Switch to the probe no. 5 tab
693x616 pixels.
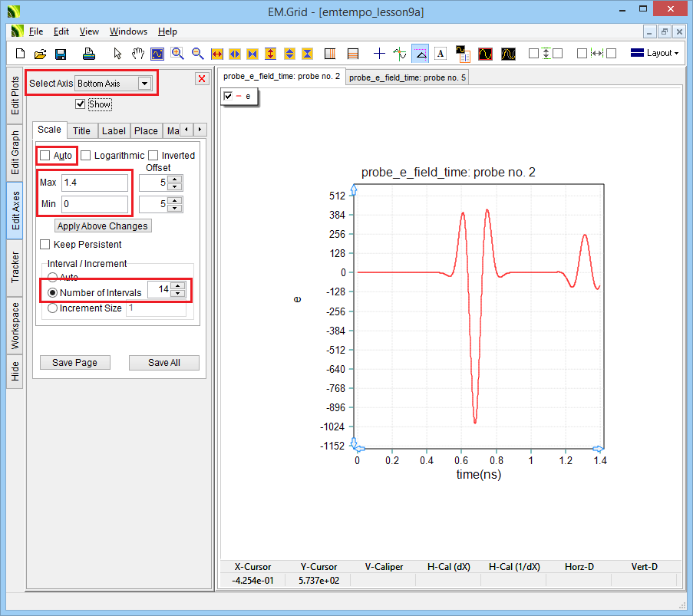tap(407, 77)
